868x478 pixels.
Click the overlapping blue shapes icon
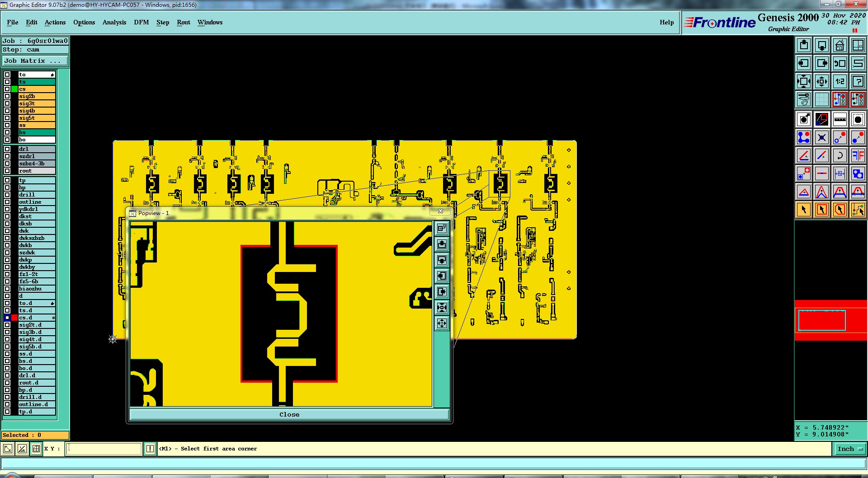[x=858, y=173]
